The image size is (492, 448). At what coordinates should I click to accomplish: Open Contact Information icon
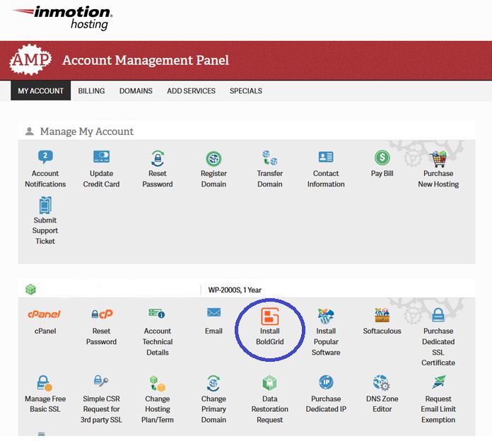326,157
